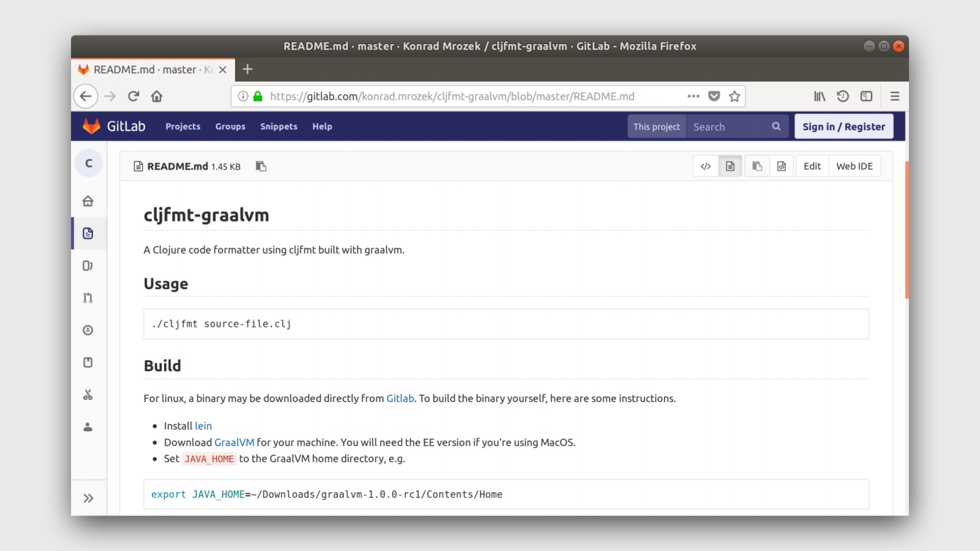Click the ./cljfmt source-file.clj code block
Image resolution: width=980 pixels, height=551 pixels.
(x=506, y=324)
